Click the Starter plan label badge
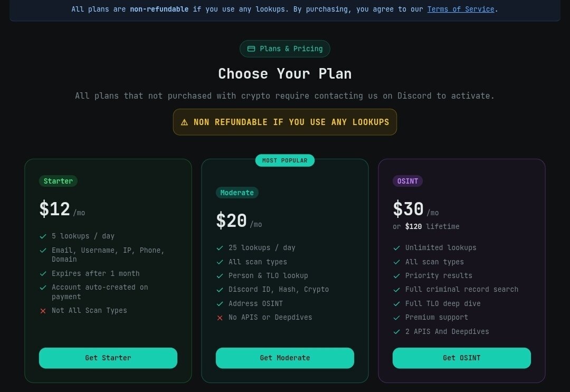 [x=58, y=181]
